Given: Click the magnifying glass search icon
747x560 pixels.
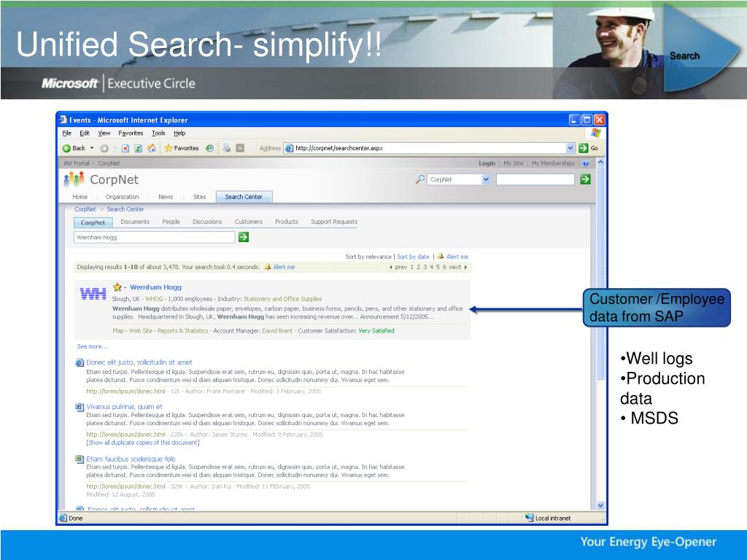Looking at the screenshot, I should point(419,179).
